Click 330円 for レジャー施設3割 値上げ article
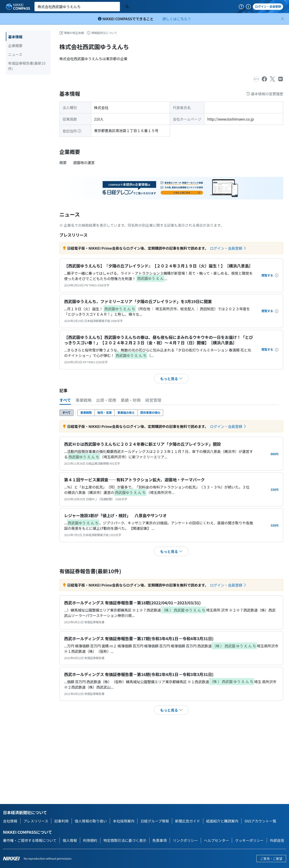Viewport: 289px width, 868px height. [x=274, y=526]
